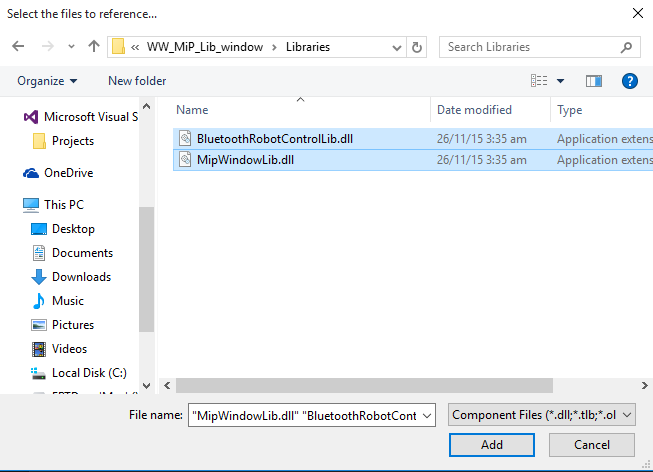Click file list scroll left arrow
This screenshot has width=653, height=472.
click(x=167, y=386)
